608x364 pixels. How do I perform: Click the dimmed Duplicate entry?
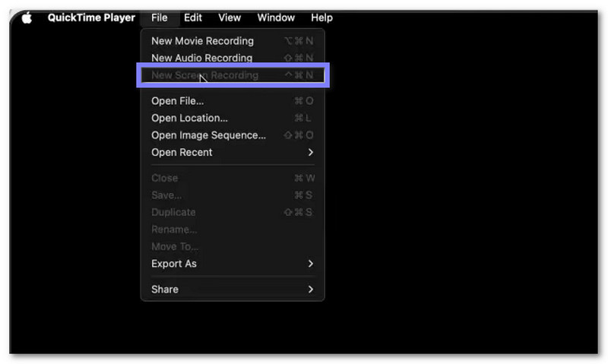click(x=233, y=212)
